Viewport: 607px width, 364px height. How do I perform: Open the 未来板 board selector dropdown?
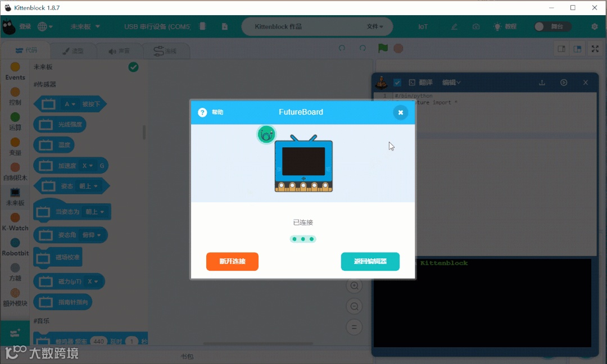point(85,27)
